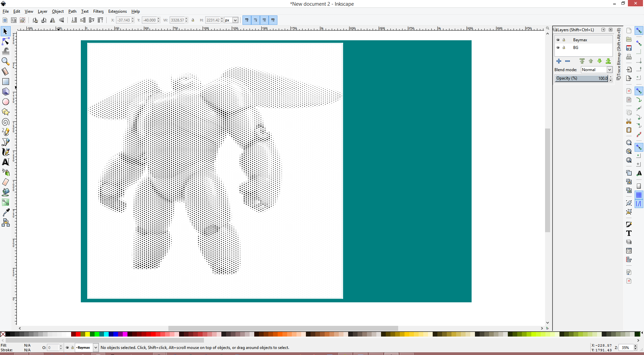Add a new layer with plus button
Image resolution: width=644 pixels, height=355 pixels.
click(x=559, y=61)
